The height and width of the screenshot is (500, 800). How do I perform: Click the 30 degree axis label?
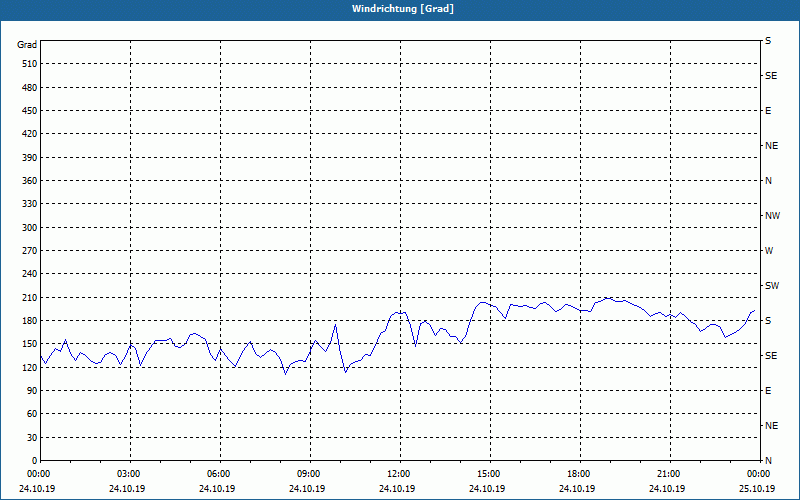click(32, 437)
